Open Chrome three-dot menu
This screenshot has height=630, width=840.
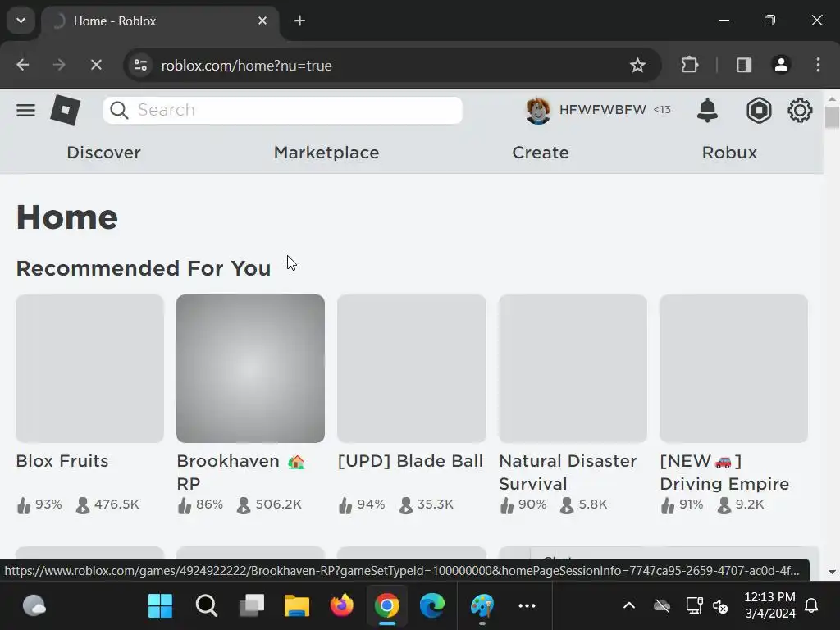[818, 65]
